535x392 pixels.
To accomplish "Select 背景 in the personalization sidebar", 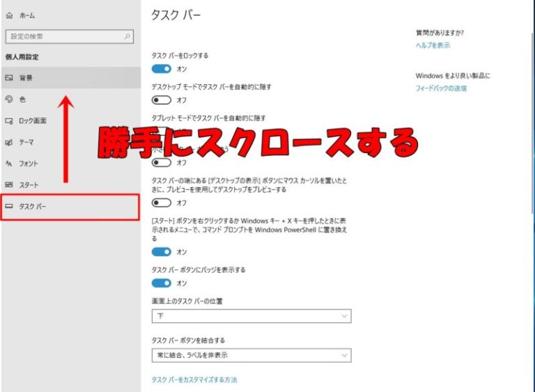I will [x=71, y=78].
